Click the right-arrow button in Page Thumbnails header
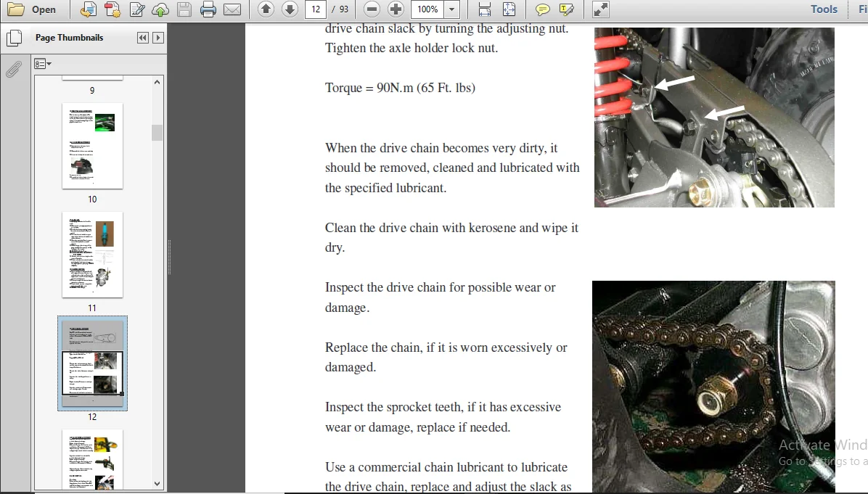 pos(158,38)
